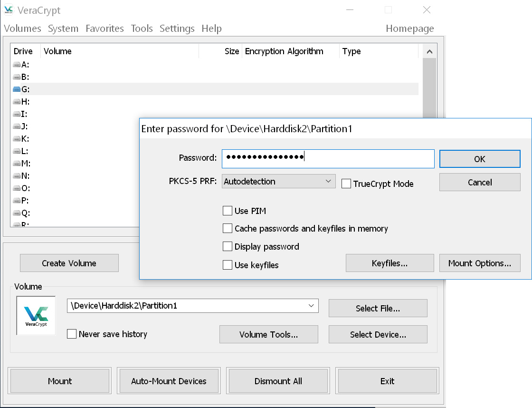
Task: Expand the volume path dropdown list
Action: pyautogui.click(x=311, y=305)
